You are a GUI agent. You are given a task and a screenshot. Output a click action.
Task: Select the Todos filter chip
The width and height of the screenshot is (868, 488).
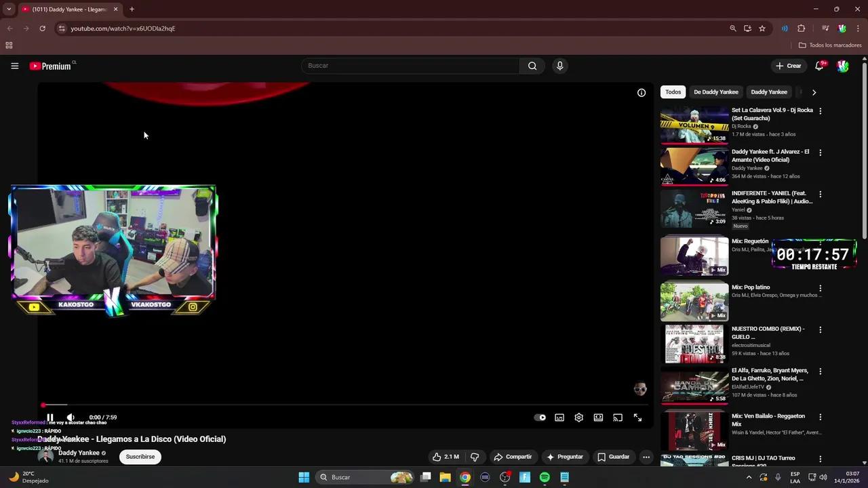[673, 92]
